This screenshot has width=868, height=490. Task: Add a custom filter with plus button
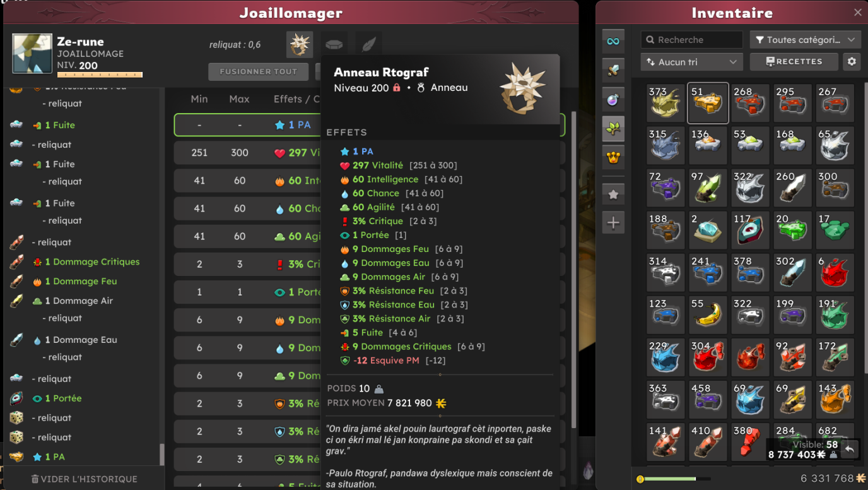[x=613, y=222]
